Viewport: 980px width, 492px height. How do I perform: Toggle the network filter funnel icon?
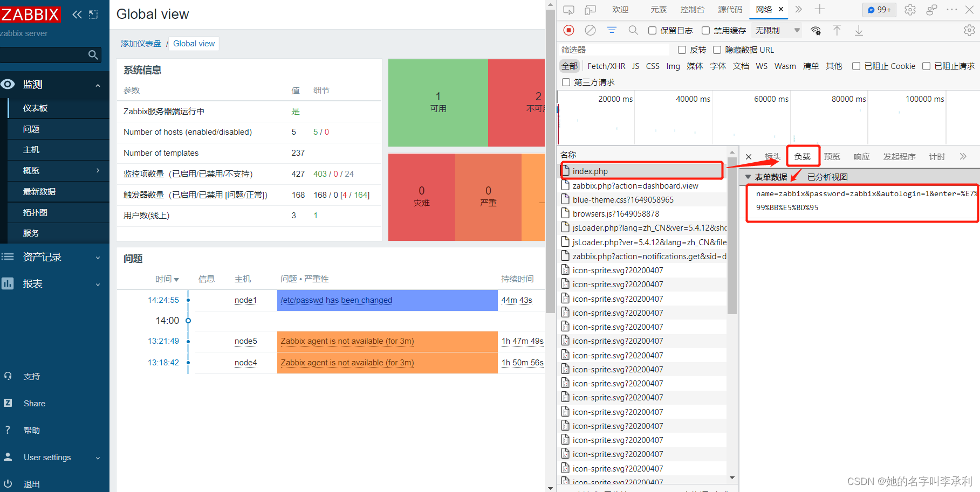(612, 30)
